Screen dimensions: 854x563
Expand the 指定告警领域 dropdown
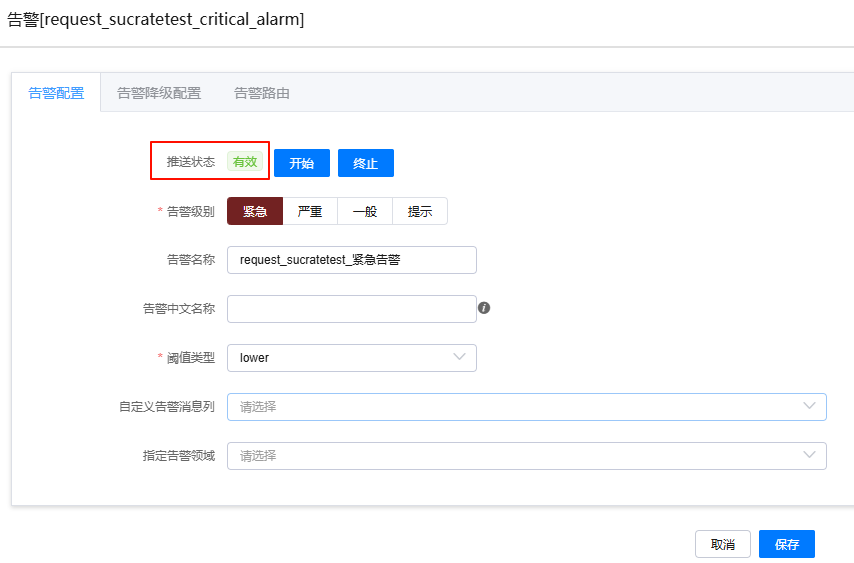pos(527,456)
